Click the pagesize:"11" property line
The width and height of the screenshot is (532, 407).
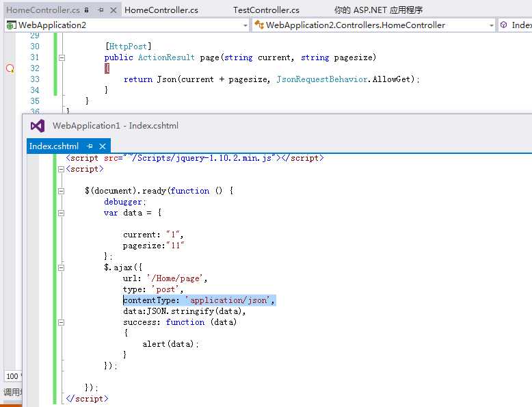(x=153, y=246)
